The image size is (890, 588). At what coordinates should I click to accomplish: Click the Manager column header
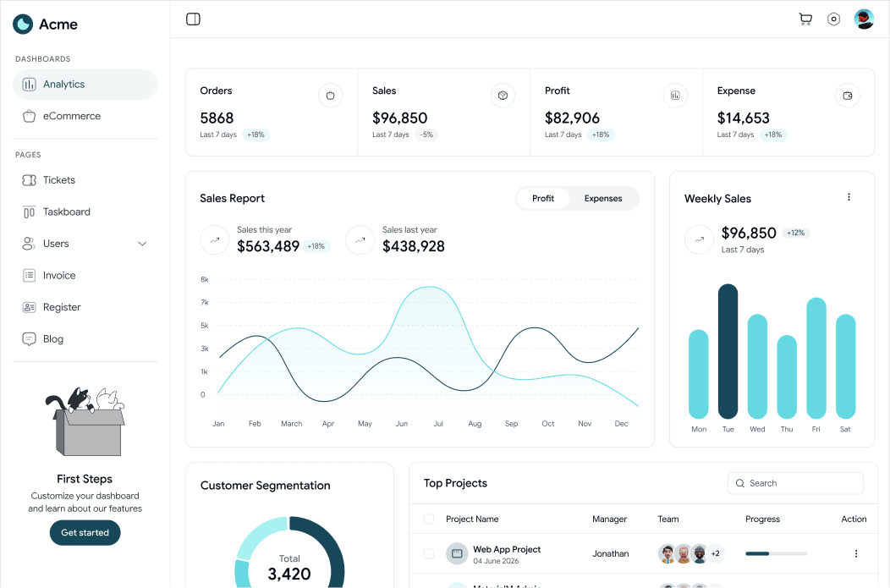[x=610, y=519]
